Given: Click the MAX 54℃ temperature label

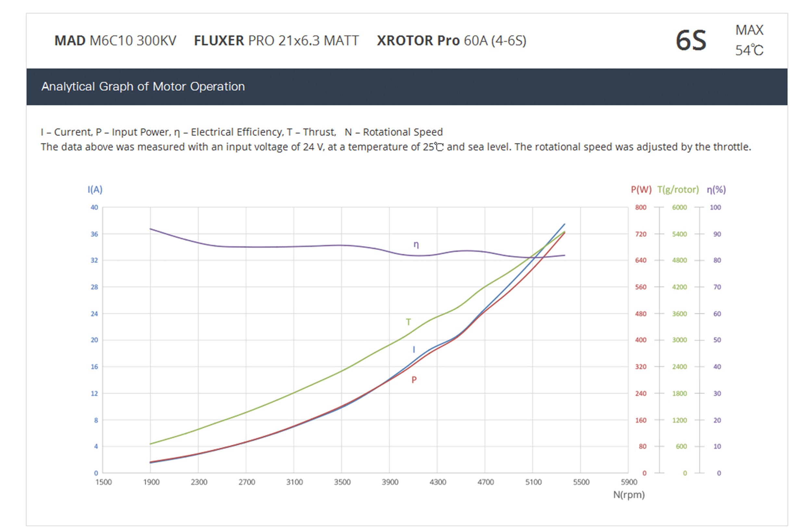Looking at the screenshot, I should [749, 40].
